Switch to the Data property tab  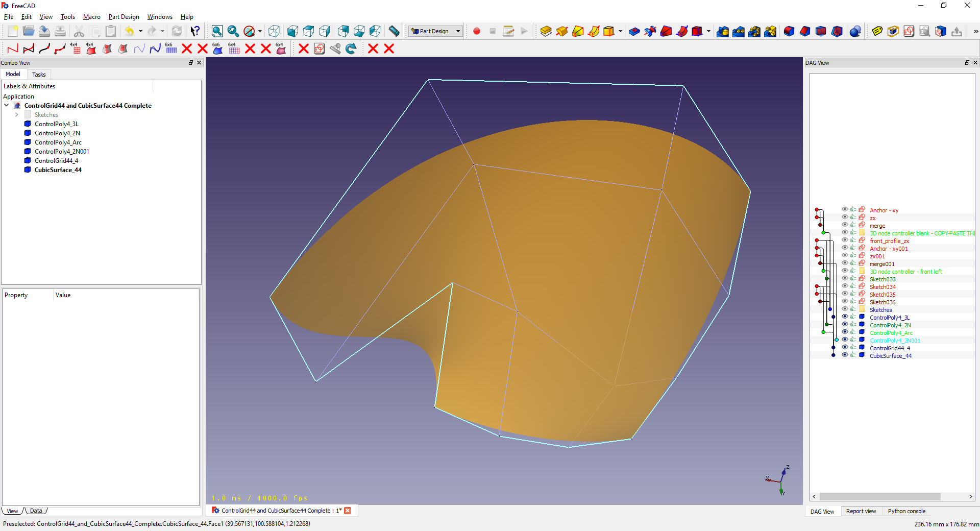[x=36, y=511]
